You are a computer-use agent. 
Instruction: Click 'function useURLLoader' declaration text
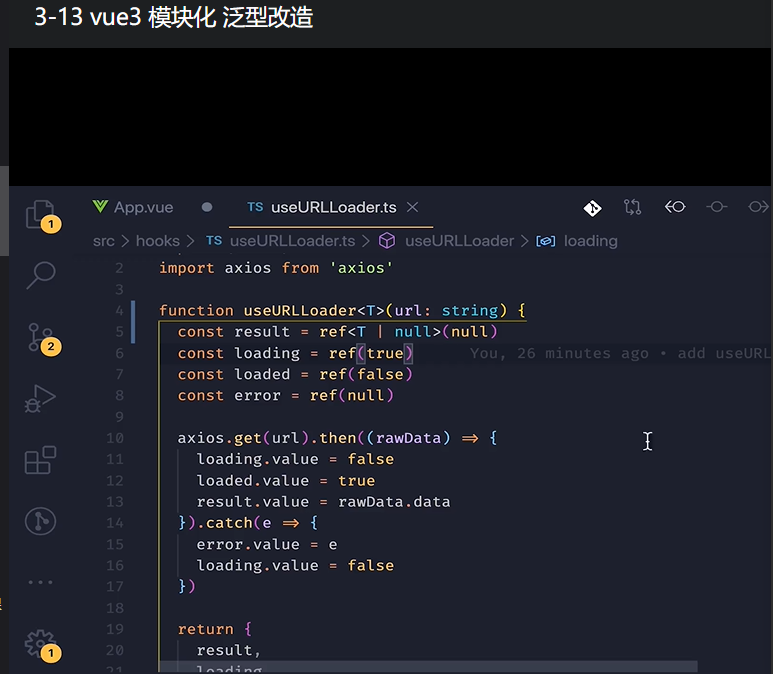(x=257, y=311)
